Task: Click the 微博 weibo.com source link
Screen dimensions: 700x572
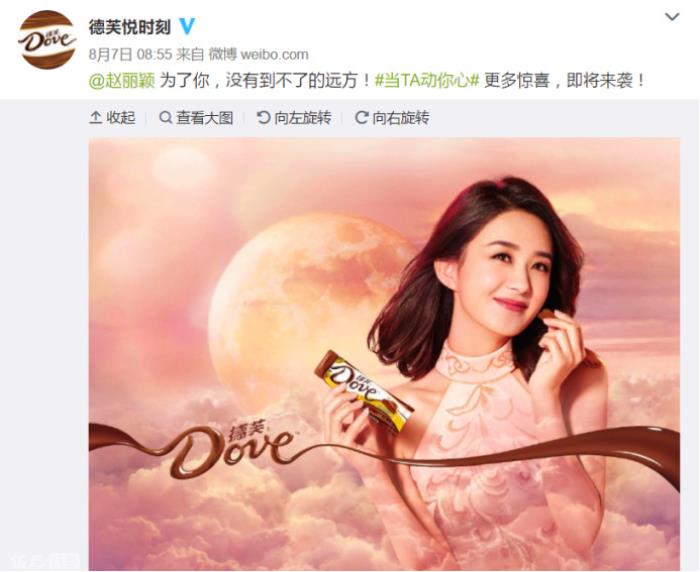Action: 258,54
